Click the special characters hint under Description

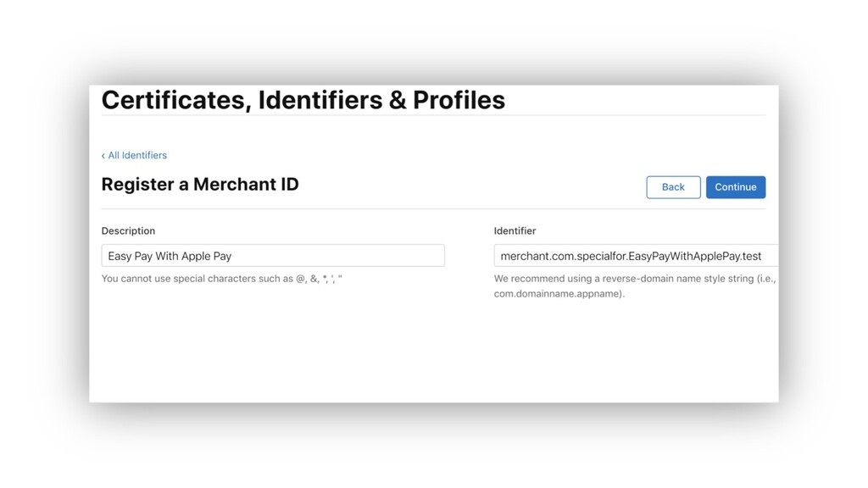pos(221,278)
